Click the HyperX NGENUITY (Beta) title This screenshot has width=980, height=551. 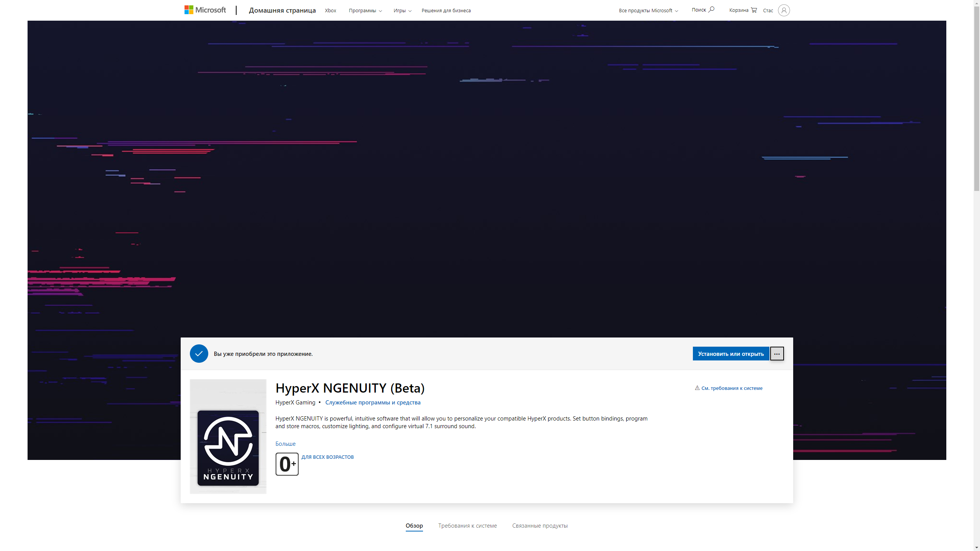pos(350,388)
